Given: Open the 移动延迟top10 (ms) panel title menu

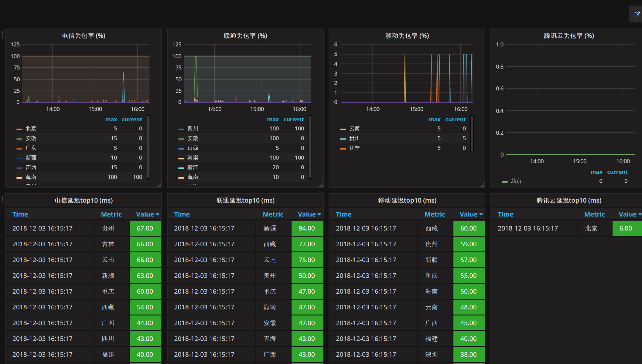Looking at the screenshot, I should pyautogui.click(x=407, y=201).
